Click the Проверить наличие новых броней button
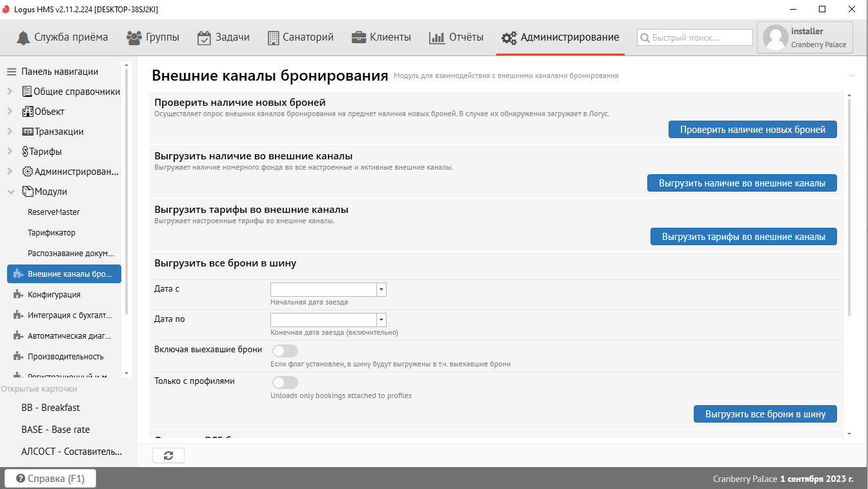Screen dimensions: 868x489 752,130
